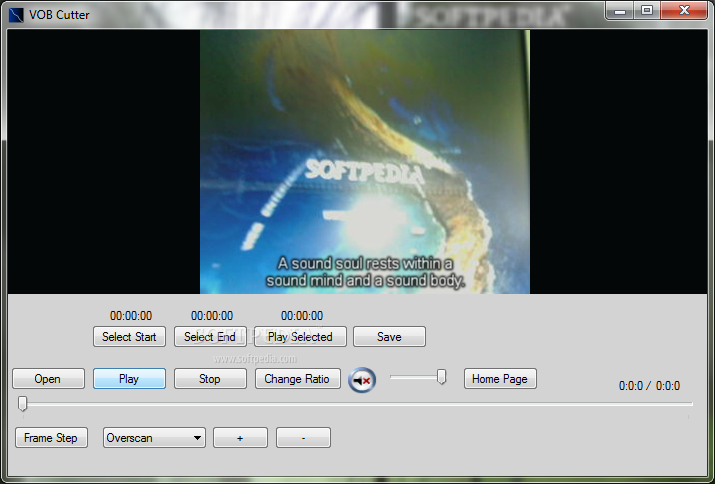Click the minus button

303,438
